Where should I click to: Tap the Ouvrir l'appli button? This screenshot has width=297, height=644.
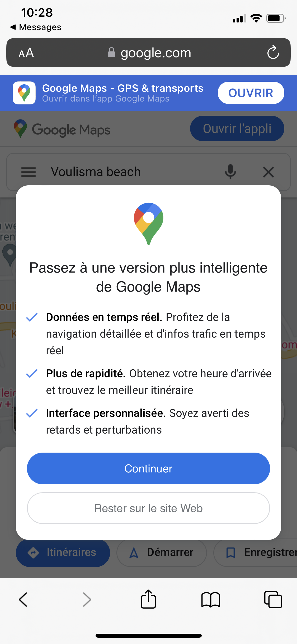[237, 129]
